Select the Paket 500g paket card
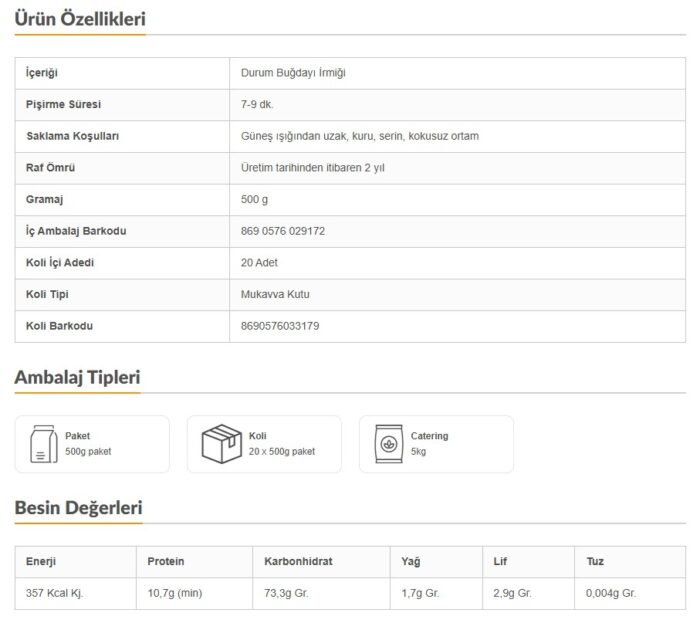Screen dimensions: 700x623 pyautogui.click(x=92, y=444)
